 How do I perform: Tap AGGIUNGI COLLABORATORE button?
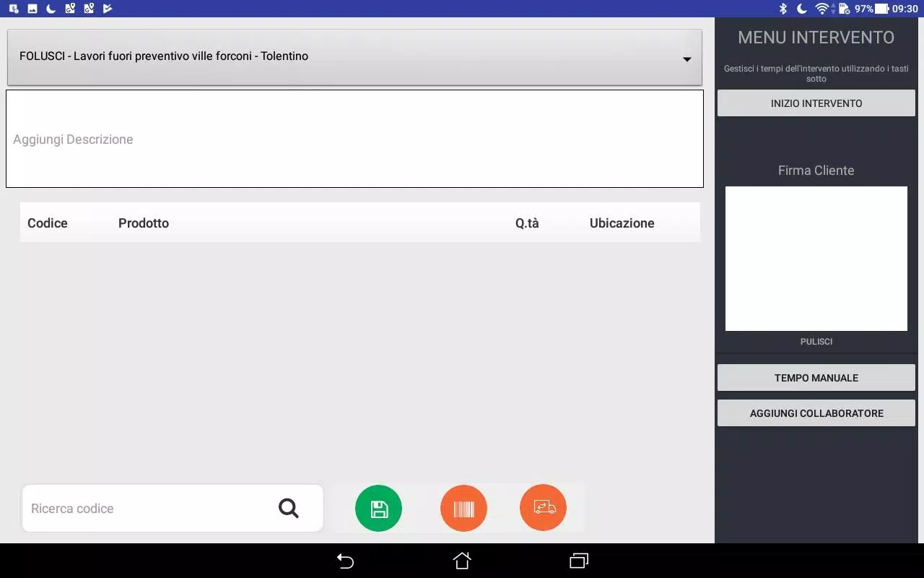(816, 413)
